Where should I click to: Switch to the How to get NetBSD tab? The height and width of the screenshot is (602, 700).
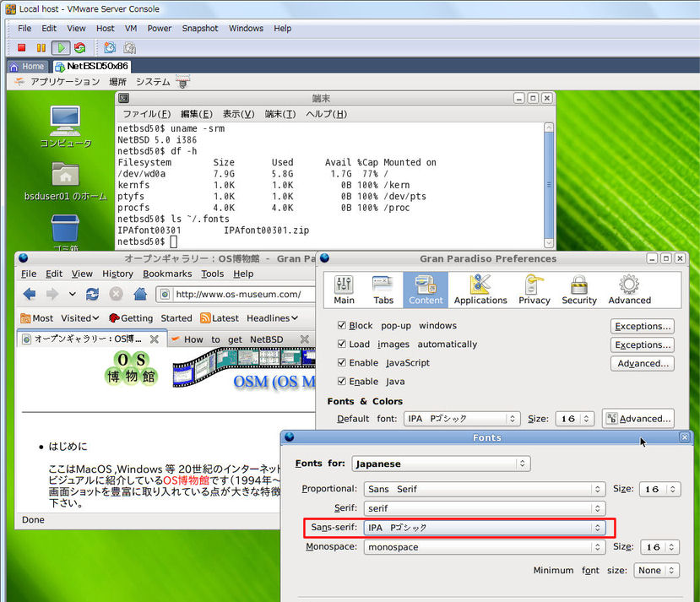(x=240, y=339)
